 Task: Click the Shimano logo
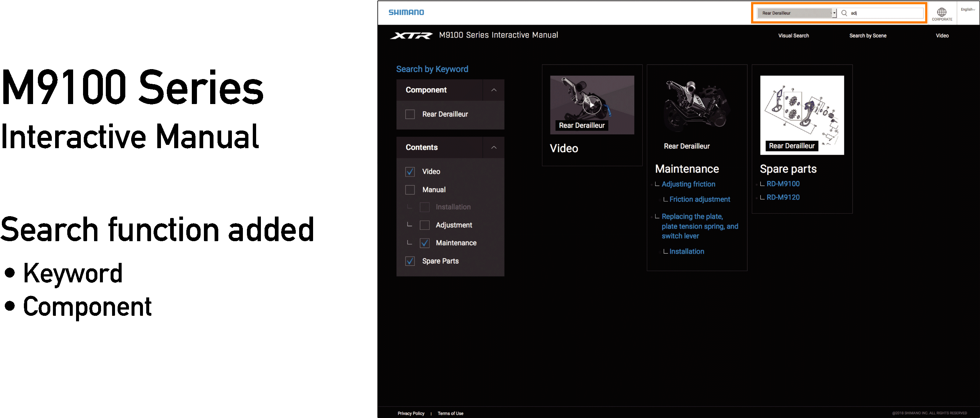pyautogui.click(x=406, y=12)
